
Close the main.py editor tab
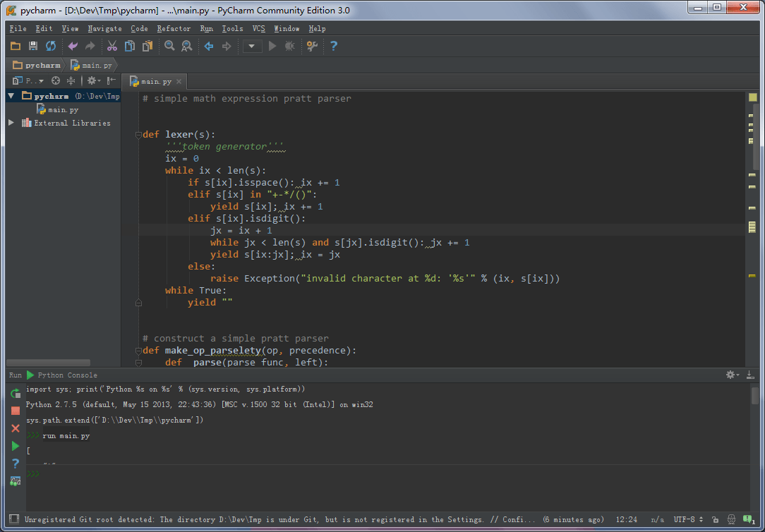[x=177, y=80]
